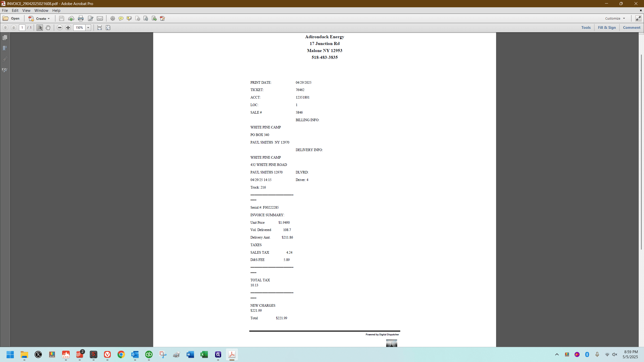Zoom out with the minus button
This screenshot has width=644, height=362.
60,28
